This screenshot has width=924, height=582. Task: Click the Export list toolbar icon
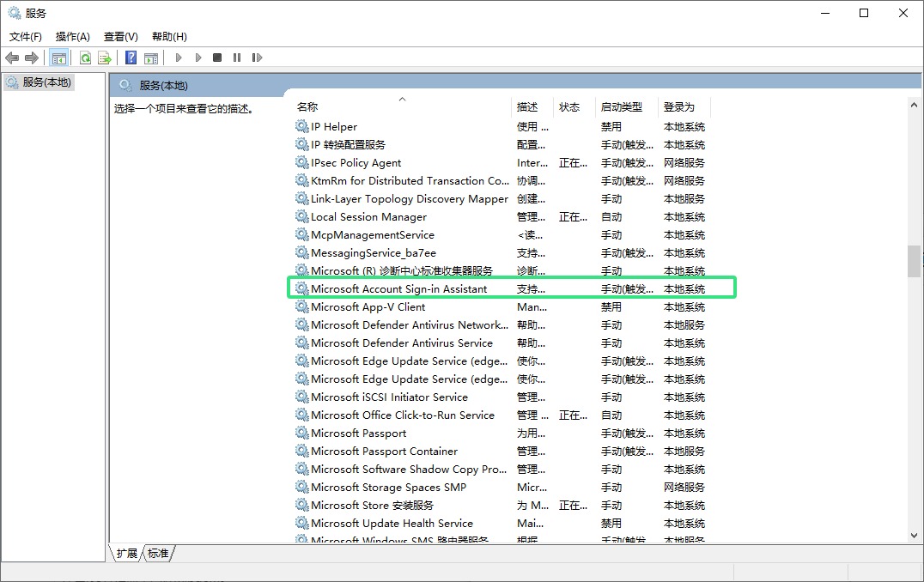(x=105, y=58)
